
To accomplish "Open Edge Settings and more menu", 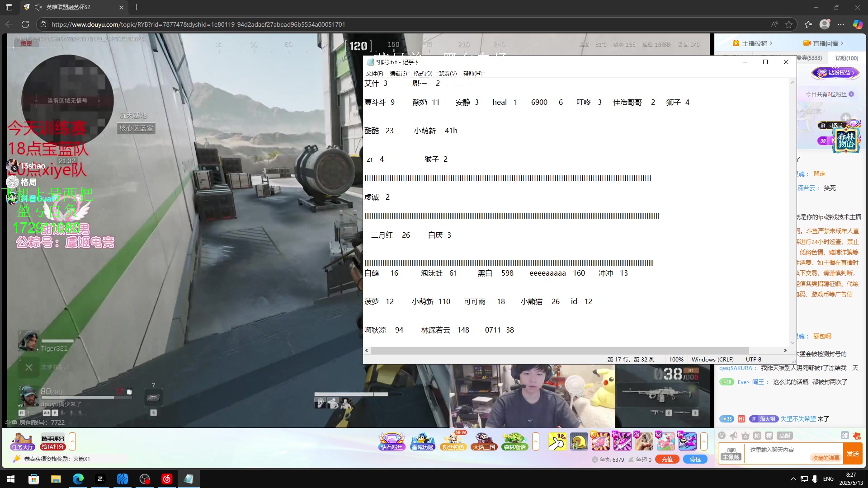I will point(841,24).
